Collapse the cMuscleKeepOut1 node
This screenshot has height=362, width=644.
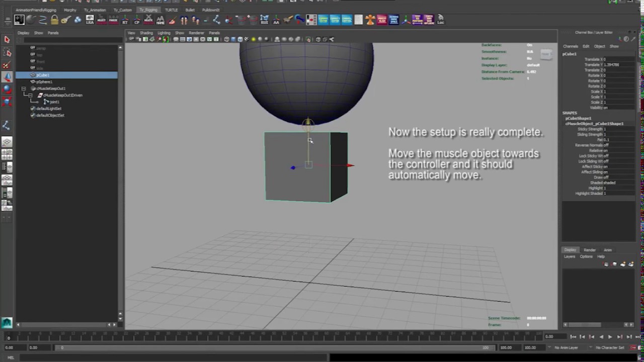pyautogui.click(x=23, y=88)
